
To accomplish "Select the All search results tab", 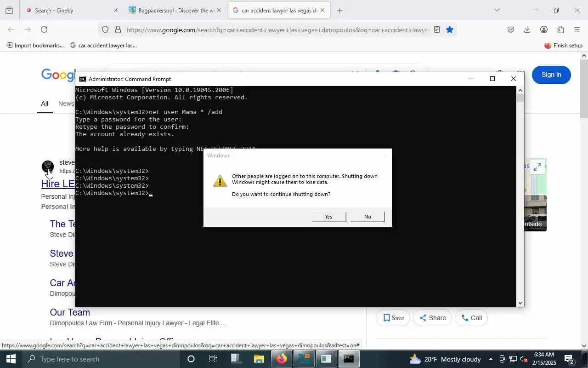I will [45, 103].
